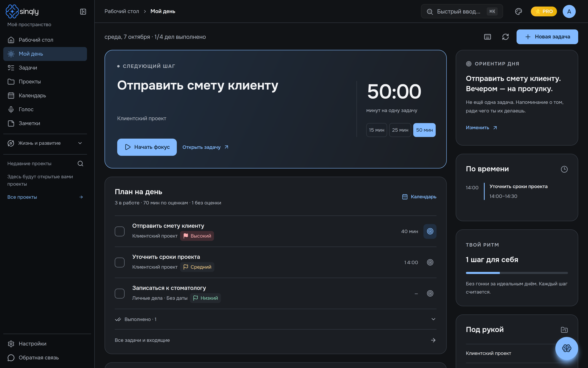Click the Открыть задачу link

(x=206, y=147)
